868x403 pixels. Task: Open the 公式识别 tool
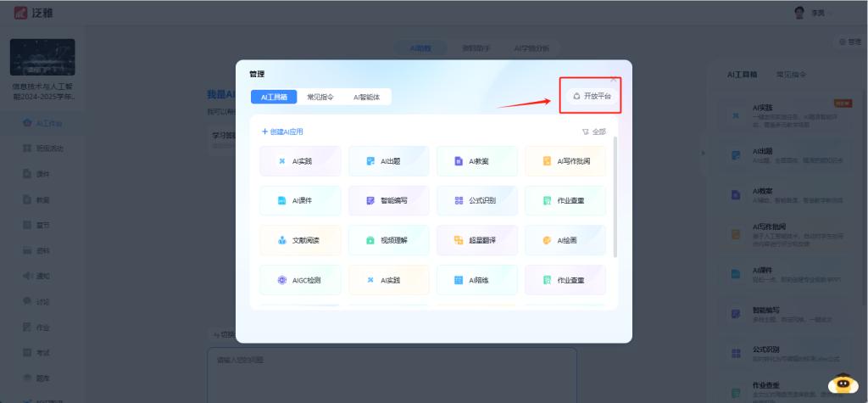tap(476, 201)
